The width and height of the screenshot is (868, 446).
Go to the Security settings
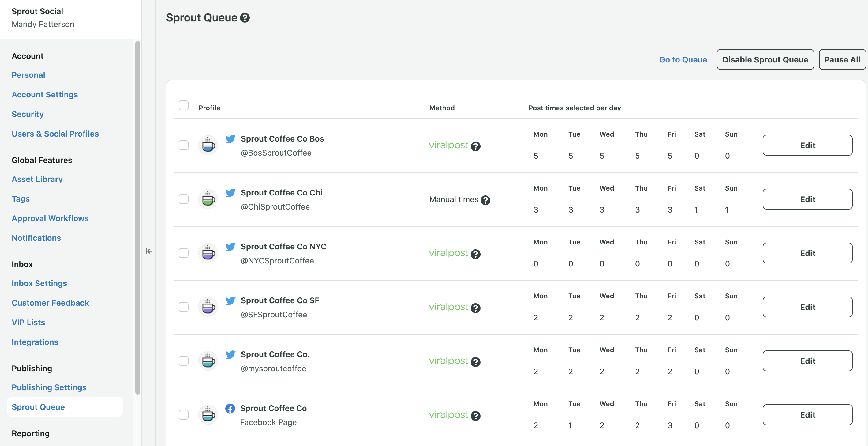pyautogui.click(x=28, y=114)
